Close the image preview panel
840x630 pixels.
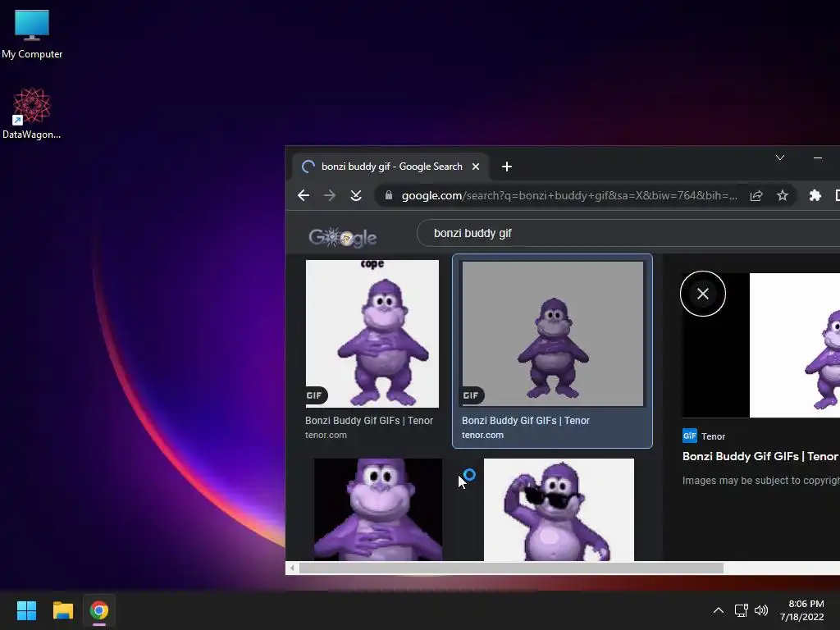point(703,294)
